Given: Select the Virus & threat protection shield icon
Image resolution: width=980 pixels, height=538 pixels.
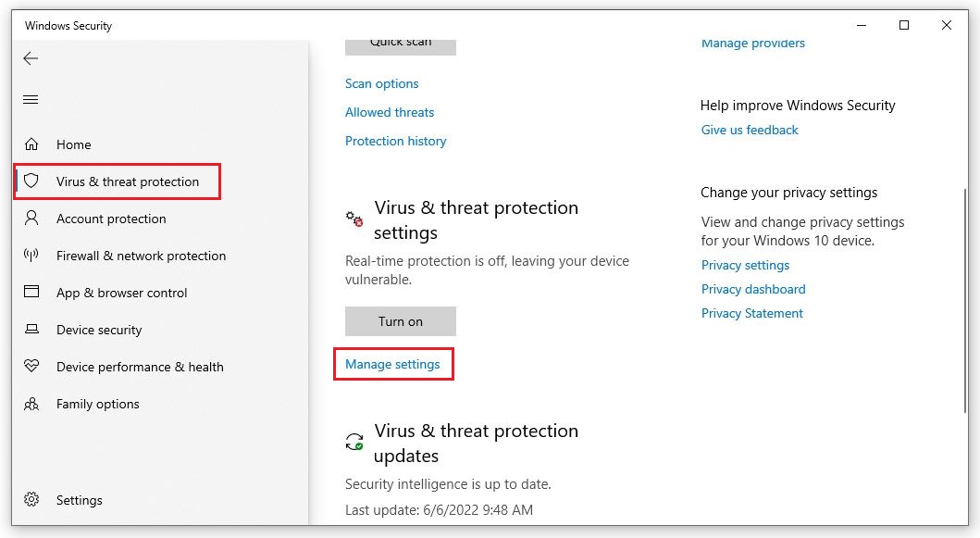Looking at the screenshot, I should 31,181.
